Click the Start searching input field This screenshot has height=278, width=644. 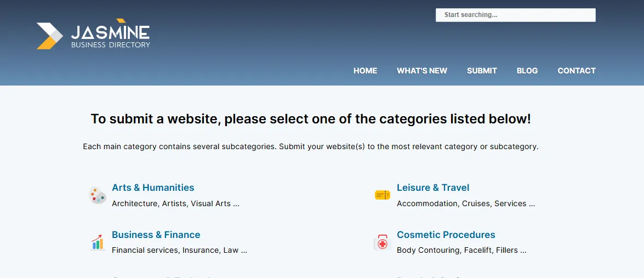(x=515, y=15)
